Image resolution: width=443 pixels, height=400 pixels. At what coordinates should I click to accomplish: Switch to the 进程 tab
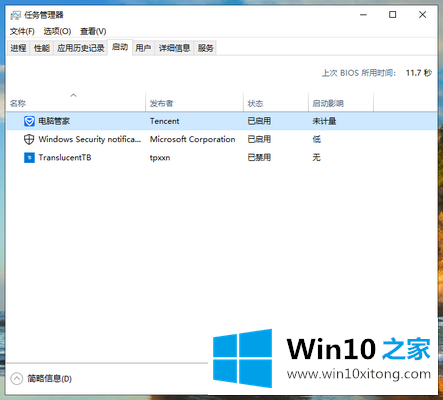(x=18, y=48)
